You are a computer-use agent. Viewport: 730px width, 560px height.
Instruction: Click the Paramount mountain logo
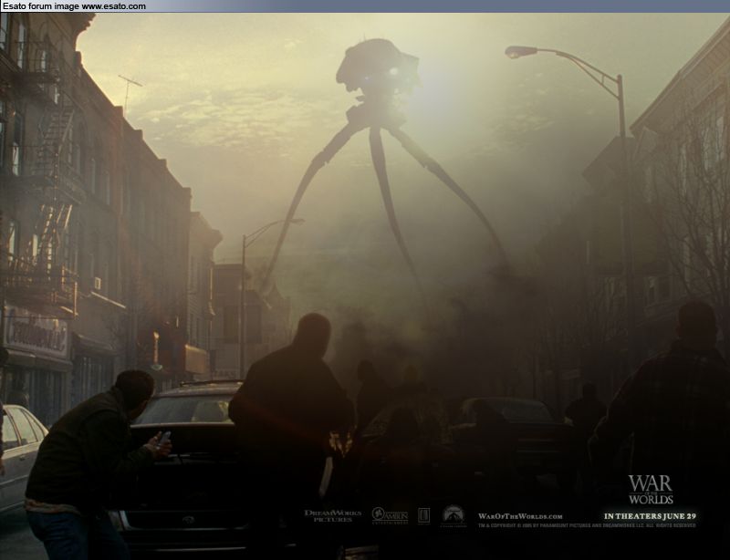pyautogui.click(x=454, y=516)
